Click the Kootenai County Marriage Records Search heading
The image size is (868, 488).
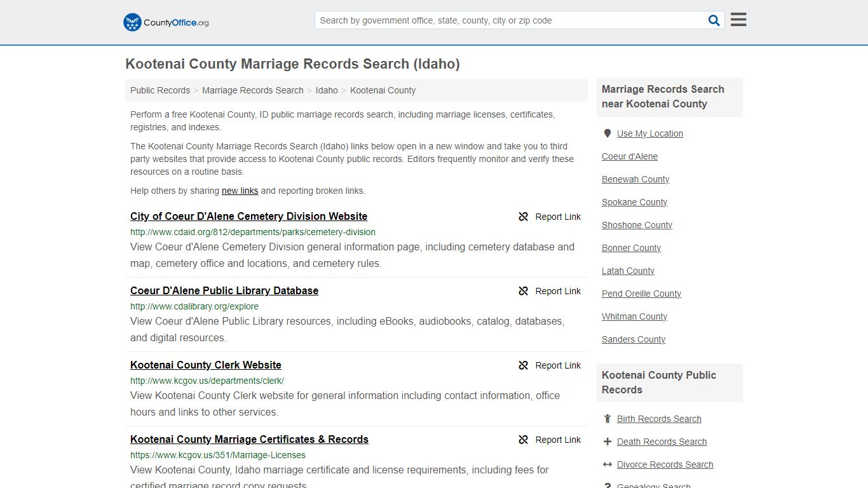292,64
